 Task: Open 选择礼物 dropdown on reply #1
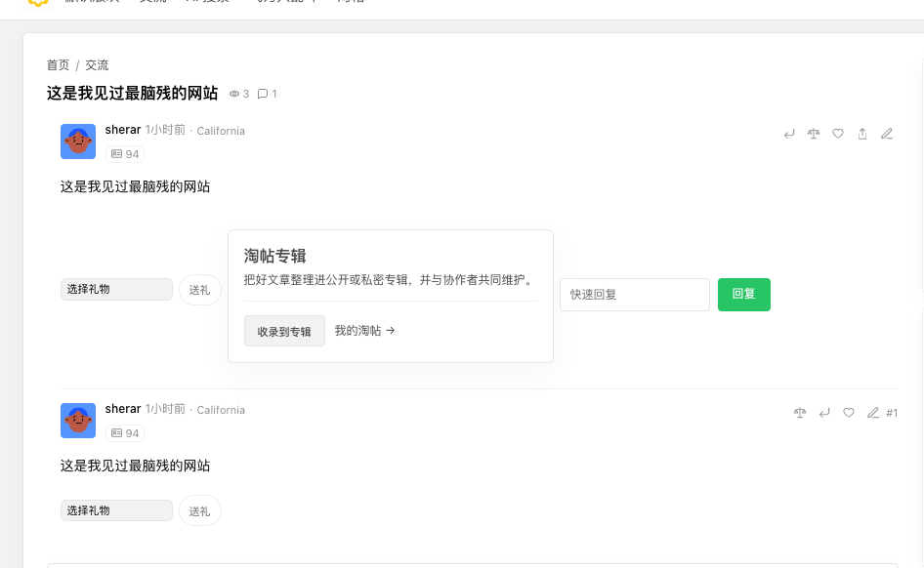(x=116, y=510)
